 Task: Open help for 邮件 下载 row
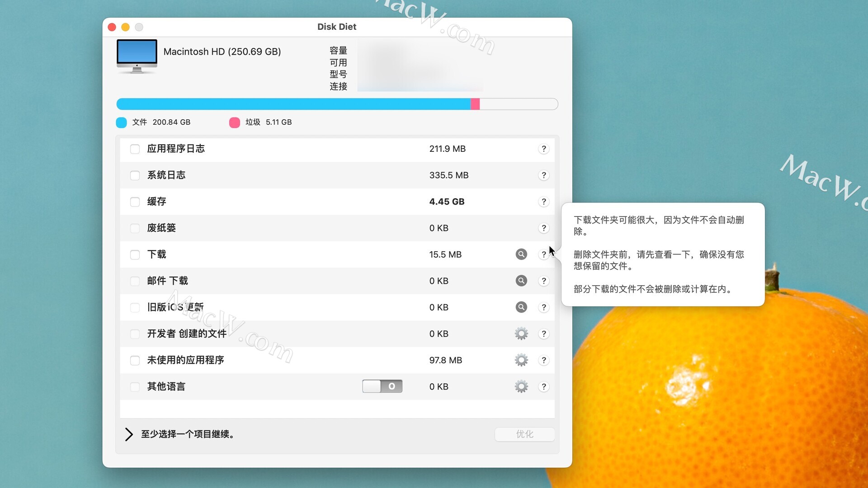pos(544,281)
